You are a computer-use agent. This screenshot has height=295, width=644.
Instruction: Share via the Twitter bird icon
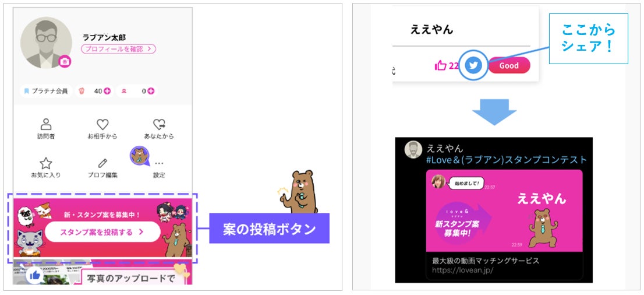coord(474,65)
